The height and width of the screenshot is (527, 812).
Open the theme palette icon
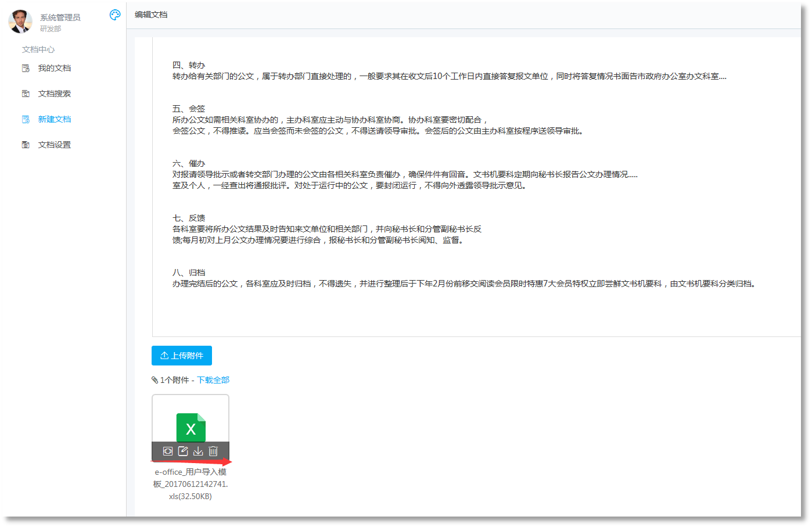pyautogui.click(x=115, y=15)
